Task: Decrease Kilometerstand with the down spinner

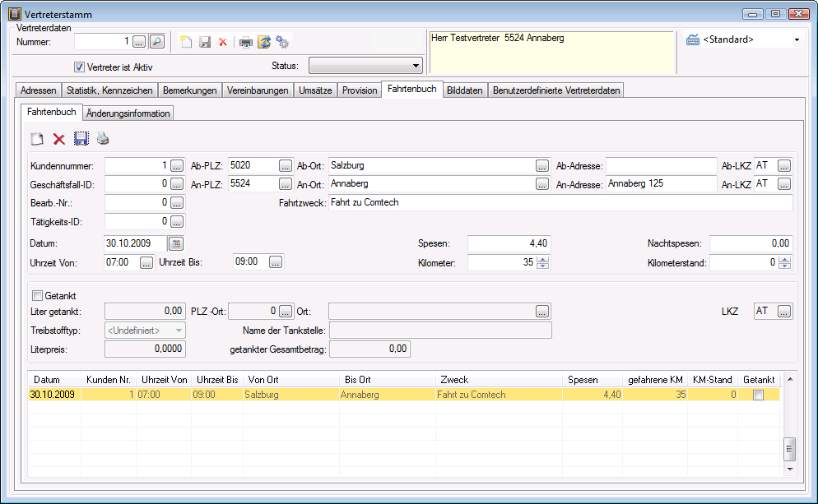Action: tap(784, 266)
